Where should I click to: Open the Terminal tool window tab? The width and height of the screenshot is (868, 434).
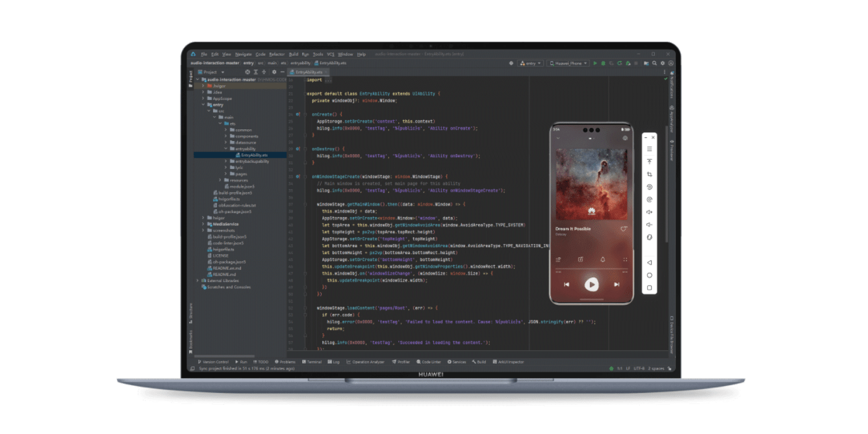click(x=312, y=362)
